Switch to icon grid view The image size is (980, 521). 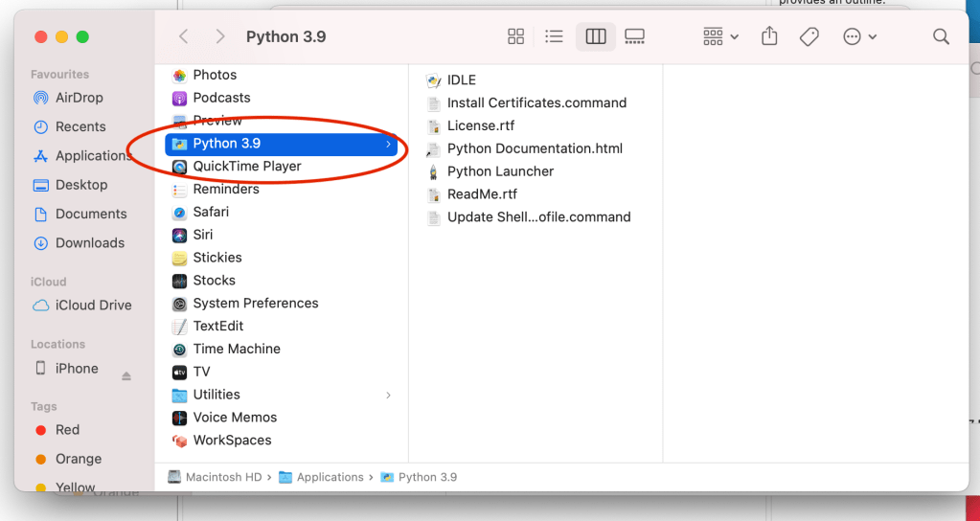click(515, 36)
